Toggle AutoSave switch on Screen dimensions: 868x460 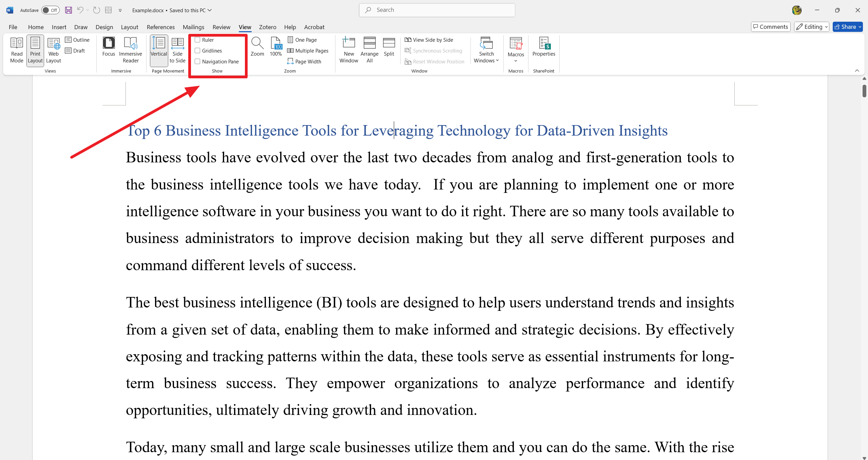[x=51, y=10]
